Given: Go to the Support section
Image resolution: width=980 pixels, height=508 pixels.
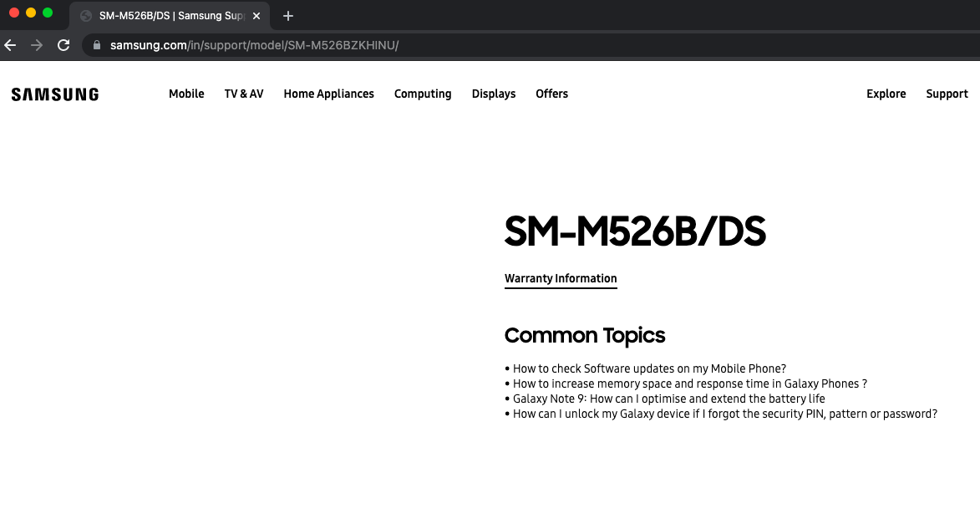Looking at the screenshot, I should [947, 94].
